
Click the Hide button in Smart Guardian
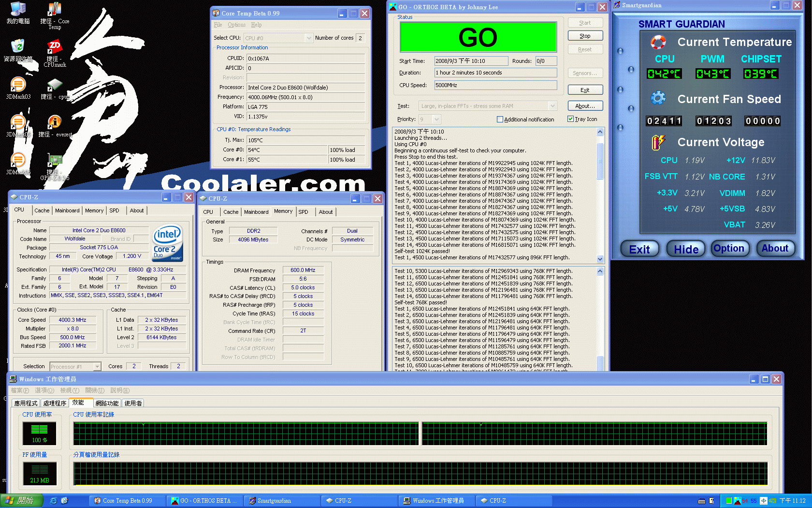pos(686,249)
